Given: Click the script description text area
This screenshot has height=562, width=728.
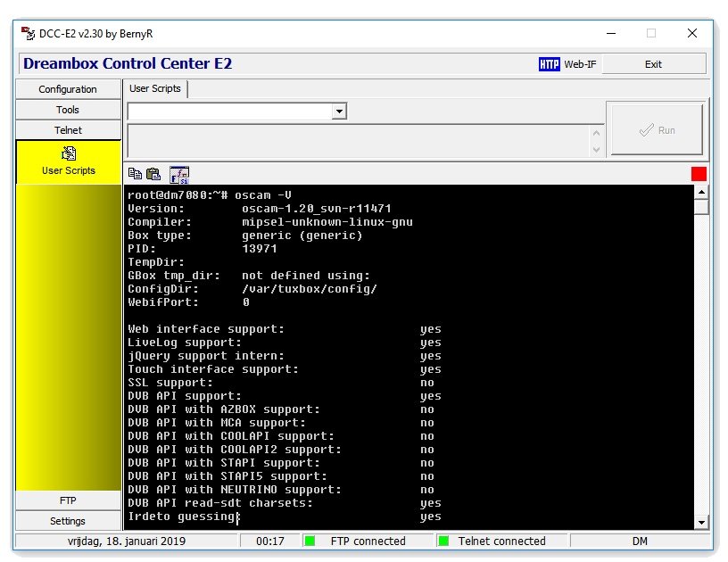Looking at the screenshot, I should click(x=359, y=142).
